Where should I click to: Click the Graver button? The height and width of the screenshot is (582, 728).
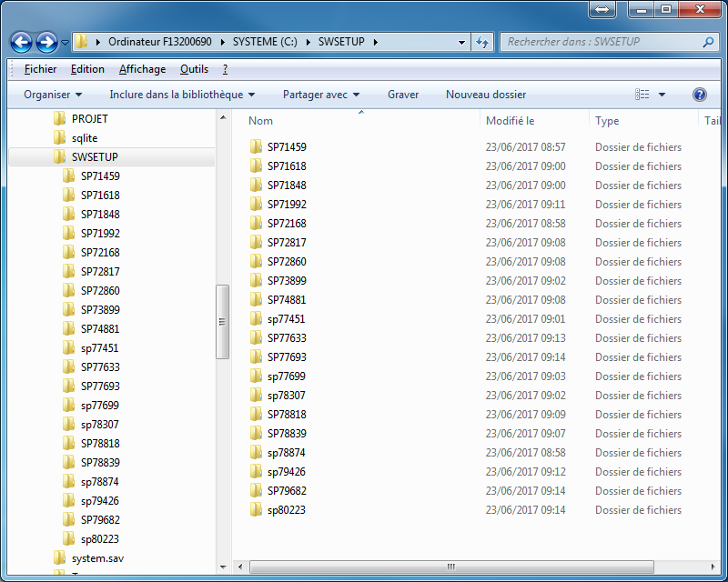pos(403,95)
